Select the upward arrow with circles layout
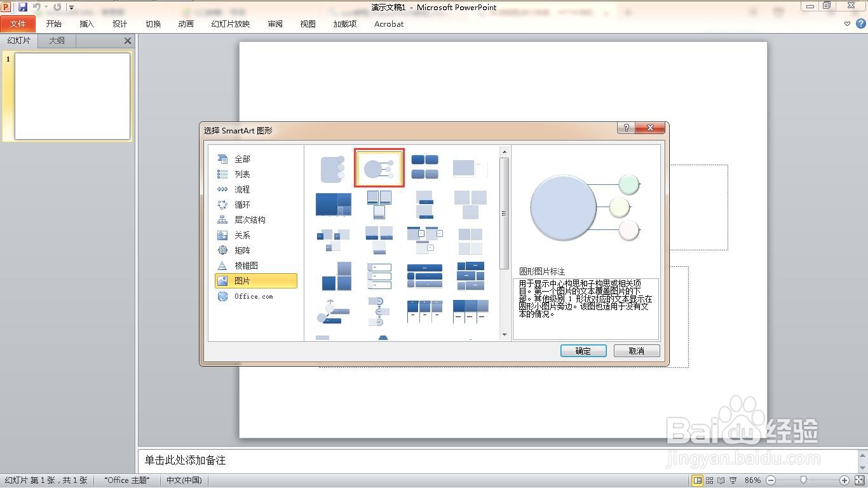 pos(333,312)
